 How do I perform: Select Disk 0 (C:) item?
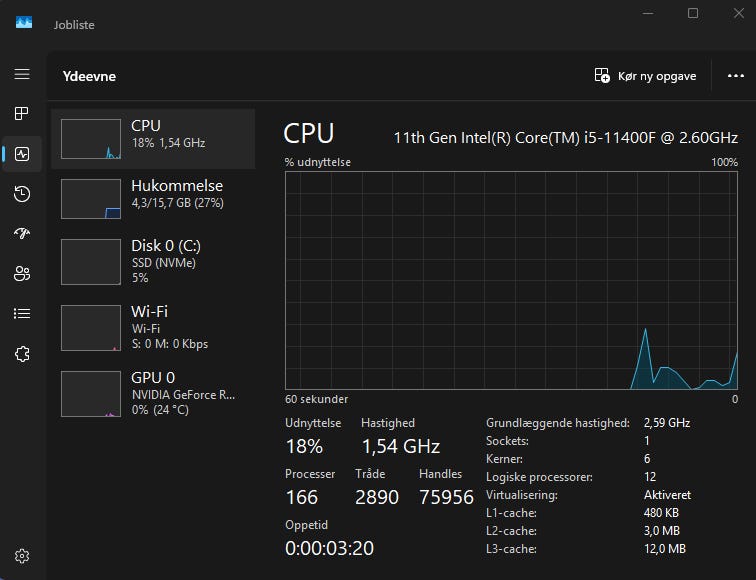[153, 262]
